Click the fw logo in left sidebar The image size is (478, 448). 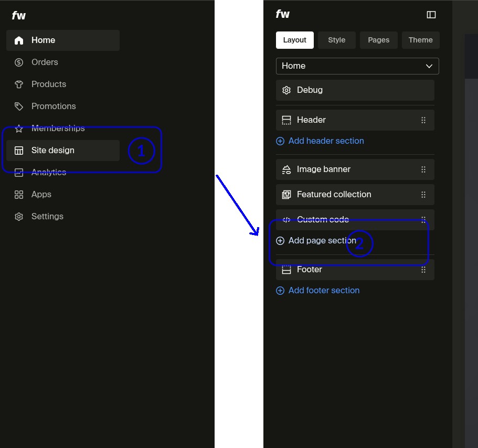click(x=18, y=16)
